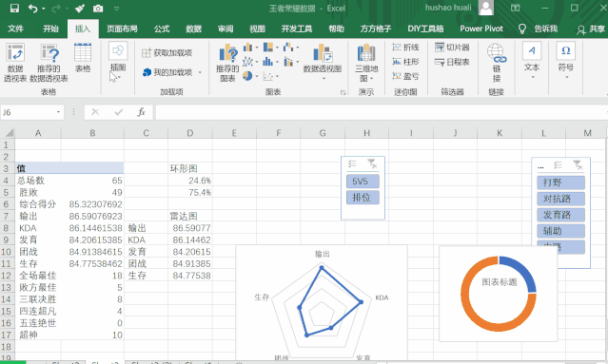Switch to the Home (开始) tab

[x=50, y=29]
